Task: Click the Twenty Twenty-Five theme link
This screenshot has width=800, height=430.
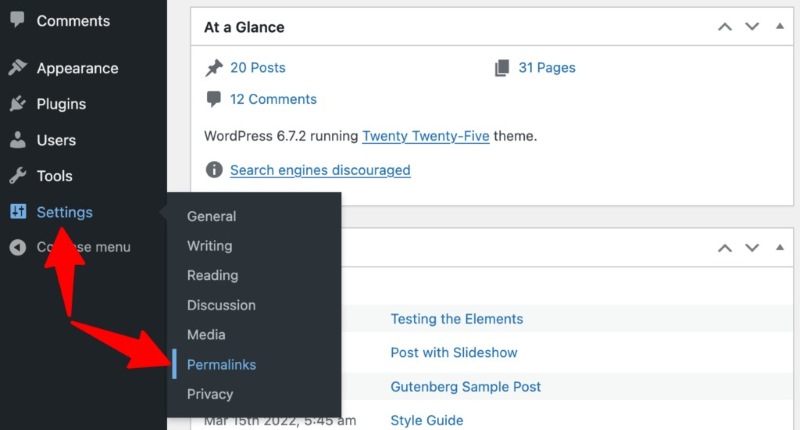Action: point(425,135)
